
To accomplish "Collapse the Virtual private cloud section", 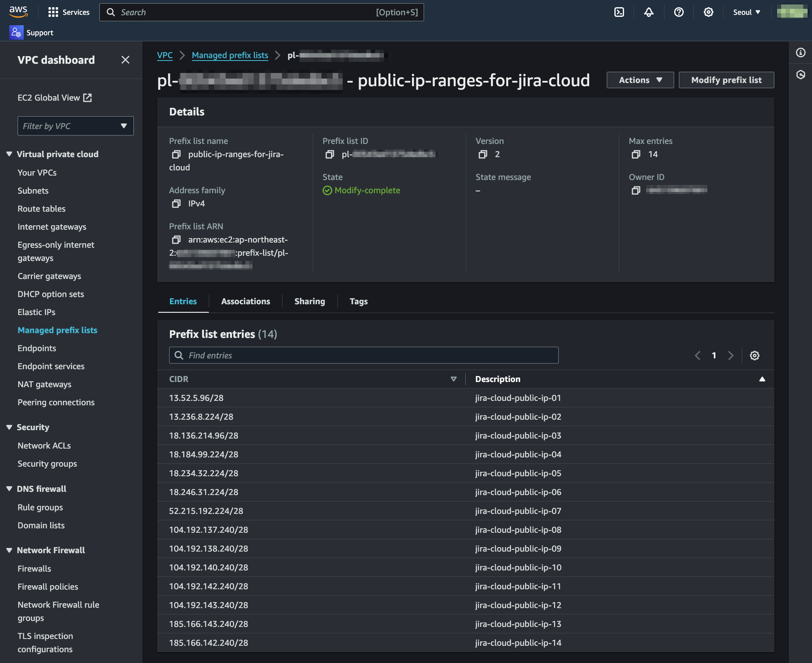I will point(9,154).
